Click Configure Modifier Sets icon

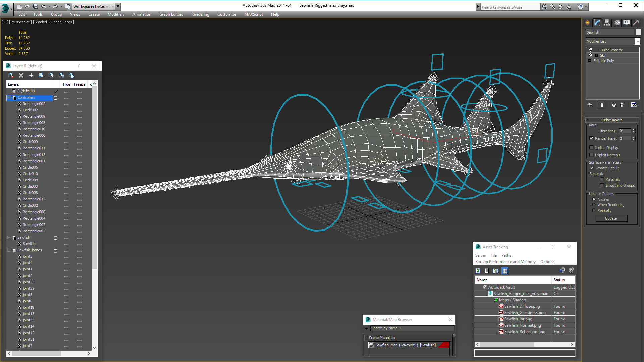(634, 105)
